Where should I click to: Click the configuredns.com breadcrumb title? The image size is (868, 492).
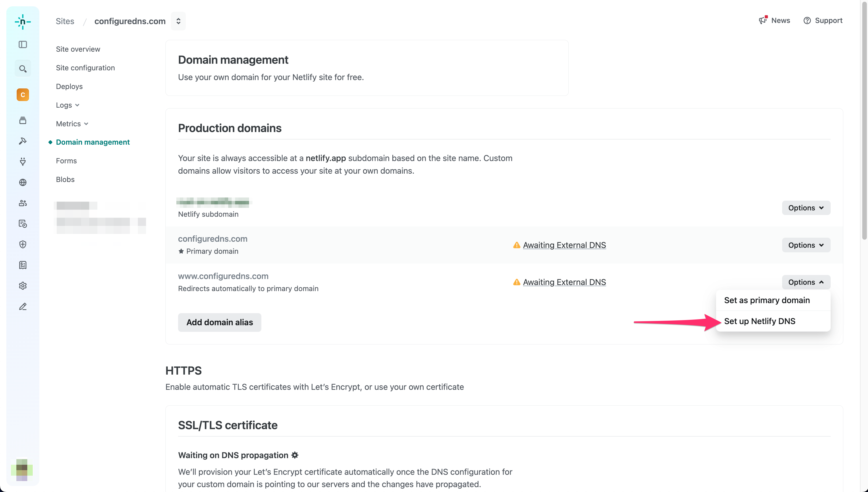pos(130,21)
